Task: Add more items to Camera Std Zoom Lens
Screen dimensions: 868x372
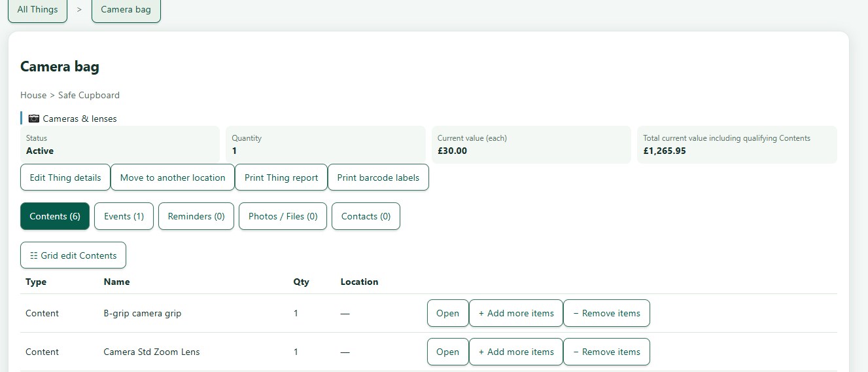Action: coord(516,352)
